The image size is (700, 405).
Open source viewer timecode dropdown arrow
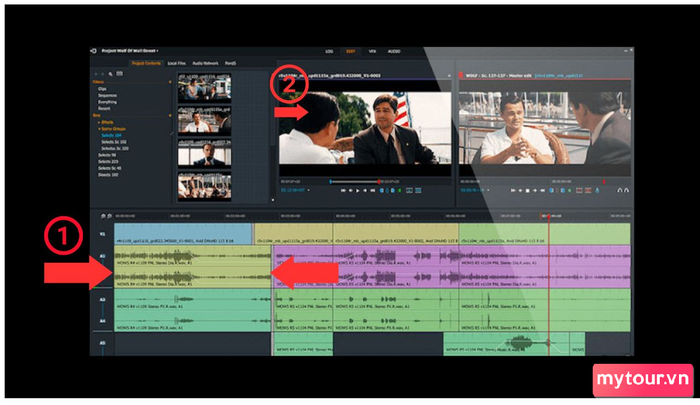pyautogui.click(x=308, y=191)
